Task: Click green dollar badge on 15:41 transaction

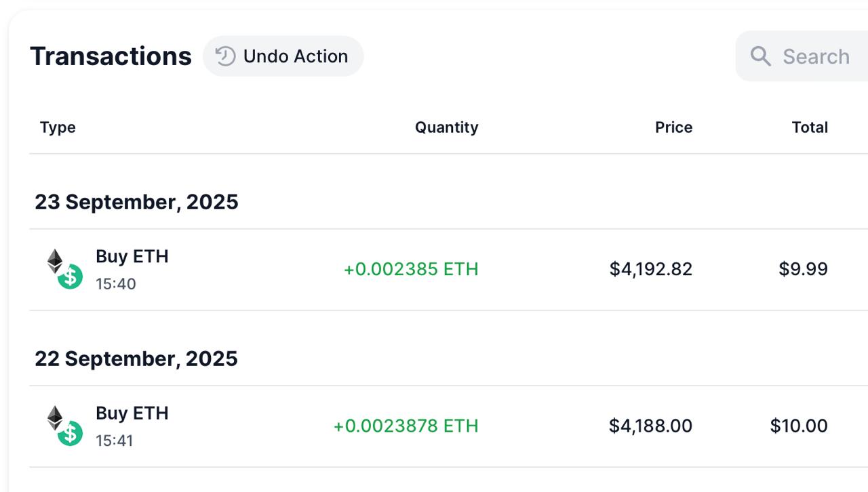Action: (x=70, y=433)
